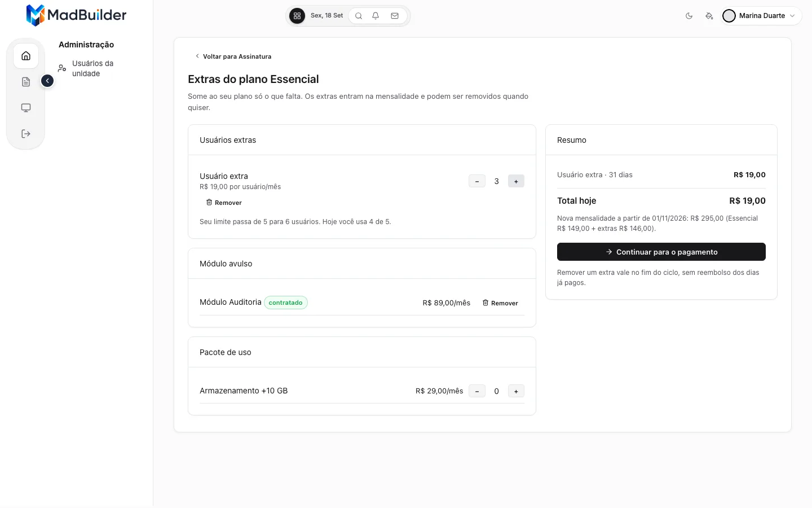Click the search magnifier icon
The height and width of the screenshot is (508, 812).
[x=359, y=16]
